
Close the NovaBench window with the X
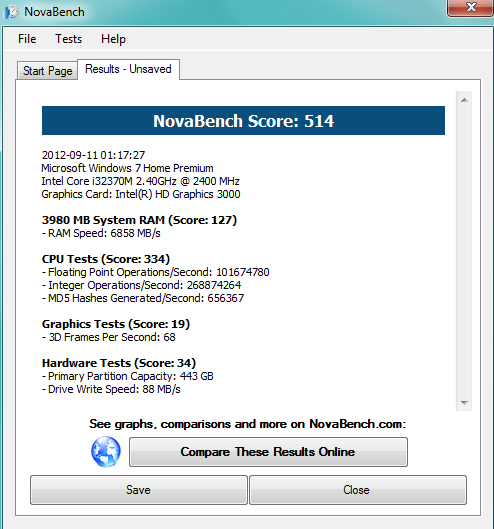click(471, 7)
